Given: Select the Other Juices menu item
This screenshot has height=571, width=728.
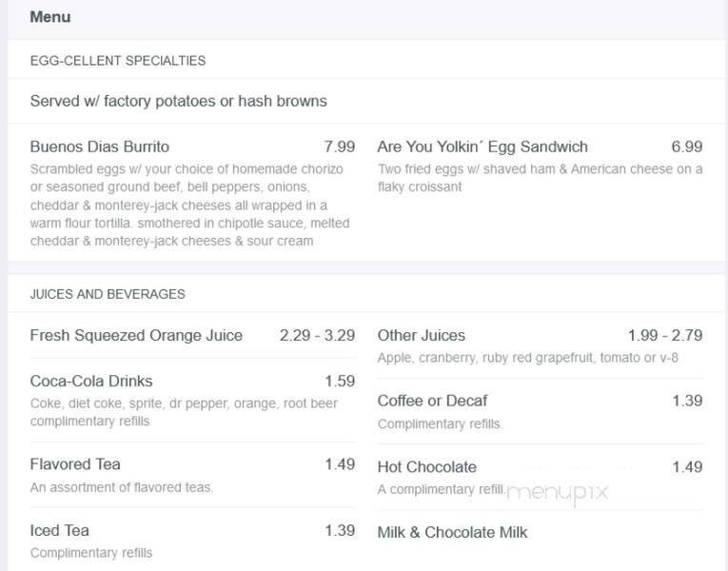Looking at the screenshot, I should tap(422, 335).
